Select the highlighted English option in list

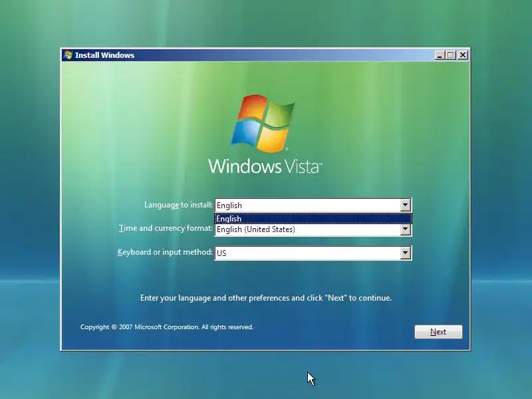pyautogui.click(x=313, y=219)
